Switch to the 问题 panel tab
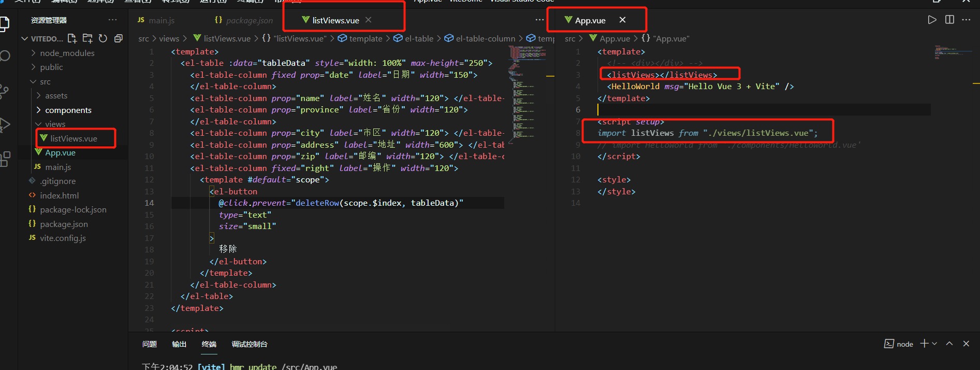 click(x=150, y=344)
